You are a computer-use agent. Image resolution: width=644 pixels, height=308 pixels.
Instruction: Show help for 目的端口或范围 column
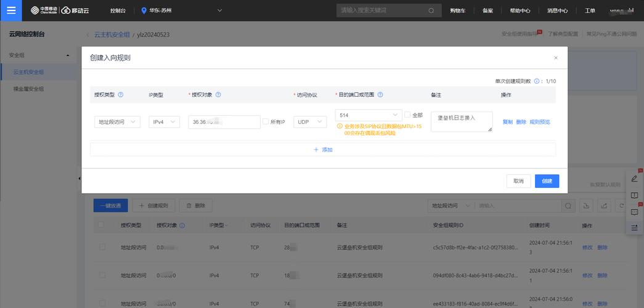[x=380, y=94]
